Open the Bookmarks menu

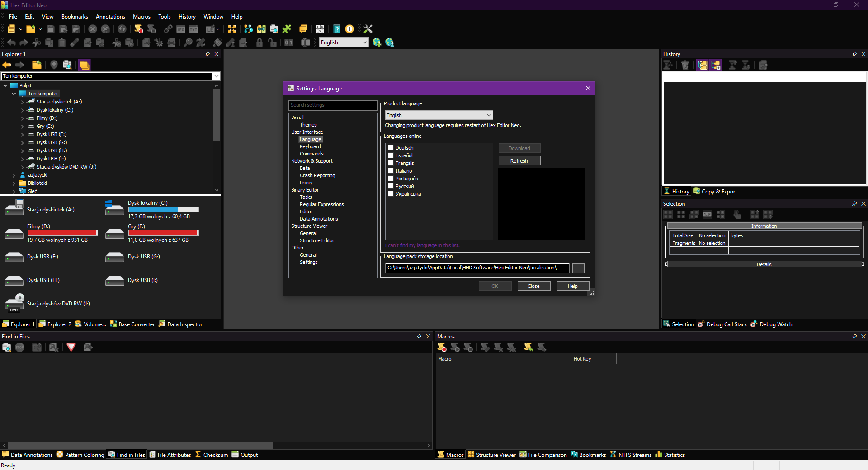75,17
